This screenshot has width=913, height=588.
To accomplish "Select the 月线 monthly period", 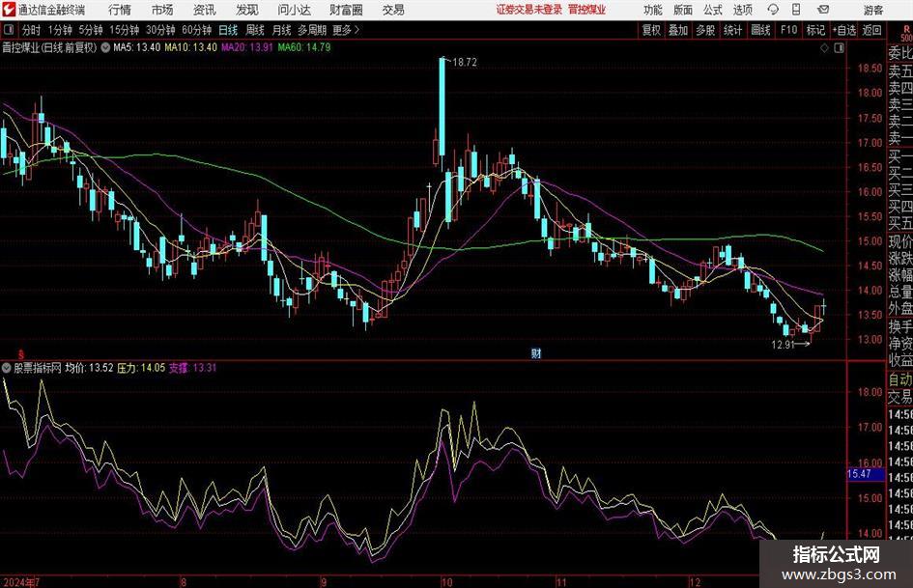I will [281, 30].
